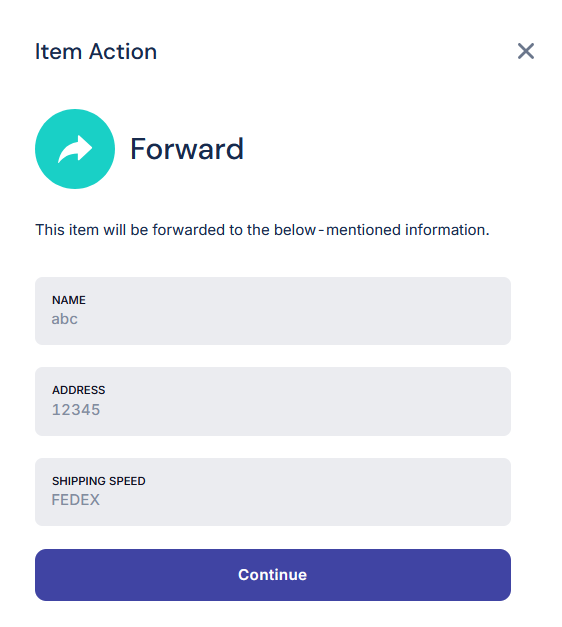Viewport: 562px width, 627px height.
Task: Click the Continue button
Action: click(273, 575)
